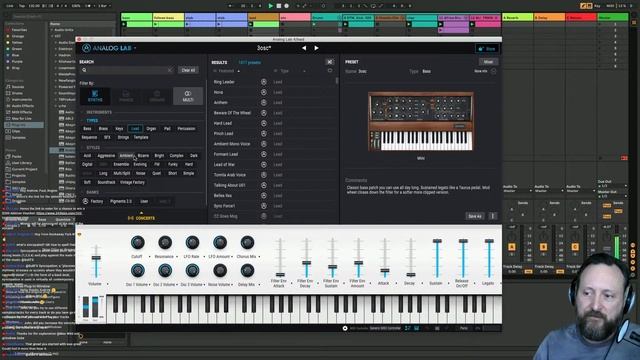Click the shuffle results icon
The height and width of the screenshot is (360, 640).
[329, 62]
